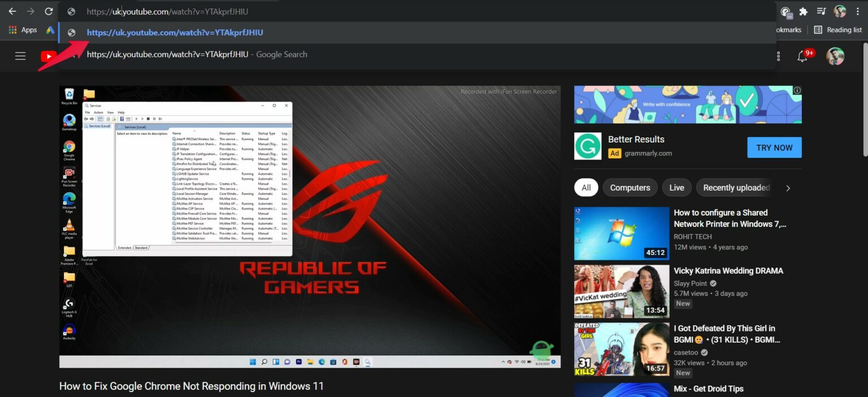
Task: Open the Vicky Katrina Wedding DRAMA thumbnail
Action: 620,291
